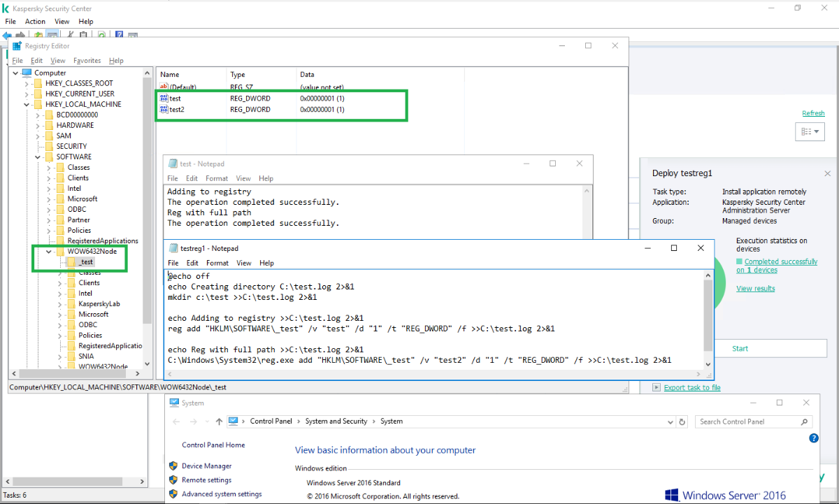Click the Device Manager shield icon

[173, 466]
